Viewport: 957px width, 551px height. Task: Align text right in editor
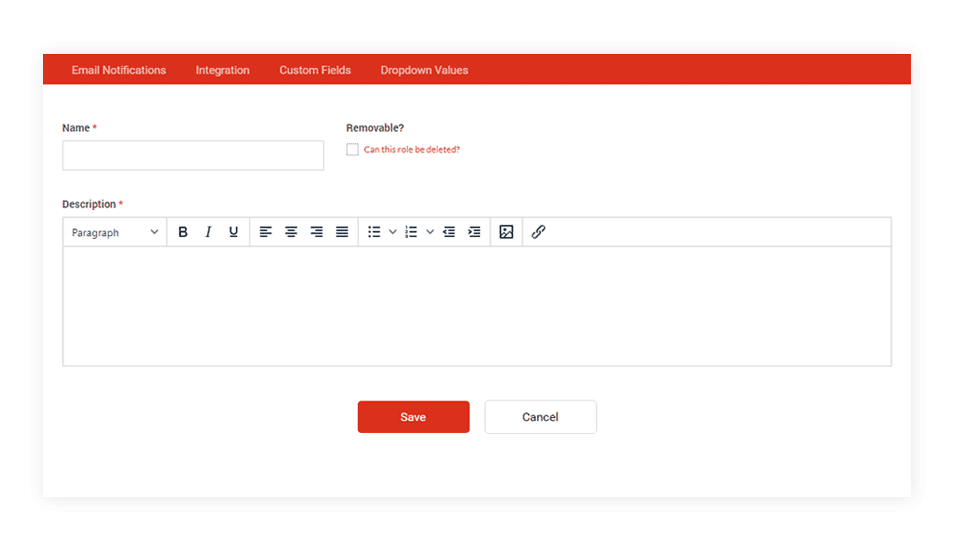(316, 232)
